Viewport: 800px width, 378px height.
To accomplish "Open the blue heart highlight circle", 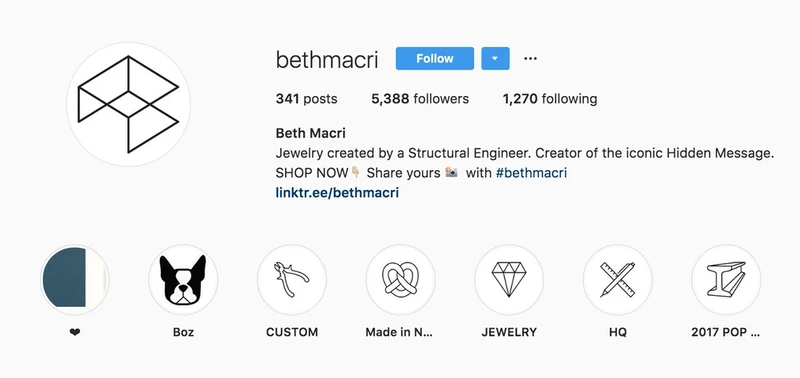I will tap(75, 280).
